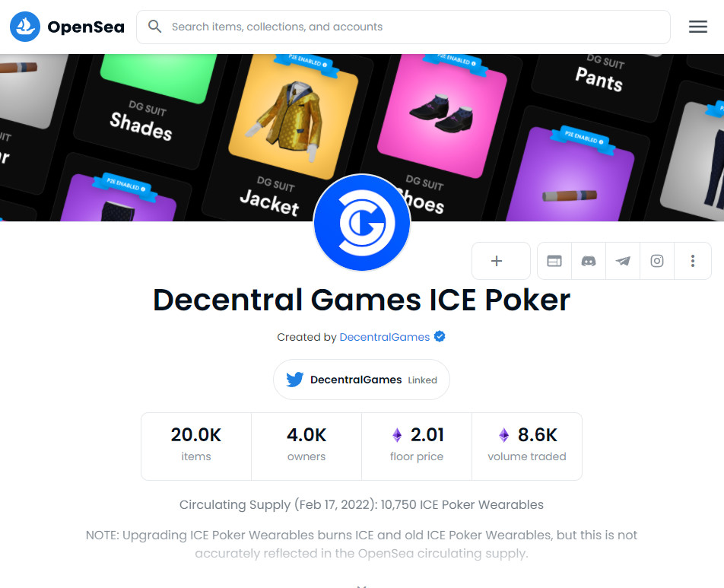Screen dimensions: 724x588
Task: View the 20.0K items stat
Action: [196, 447]
